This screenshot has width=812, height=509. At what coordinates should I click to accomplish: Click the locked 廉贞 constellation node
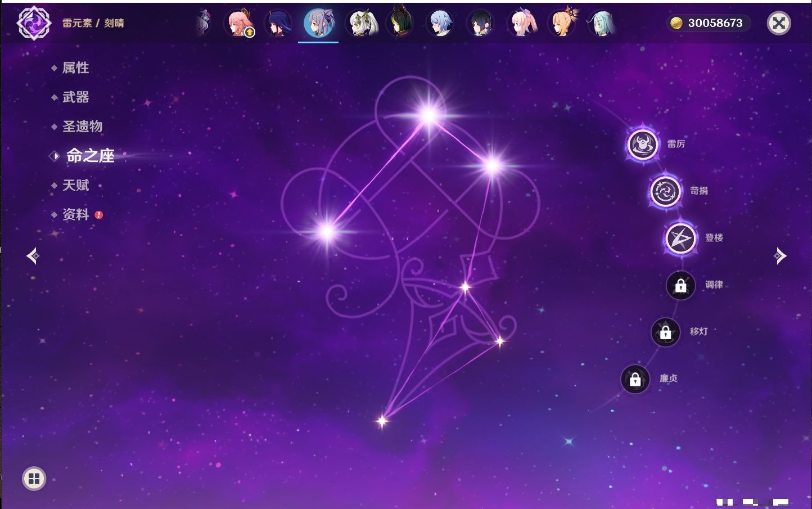click(635, 379)
